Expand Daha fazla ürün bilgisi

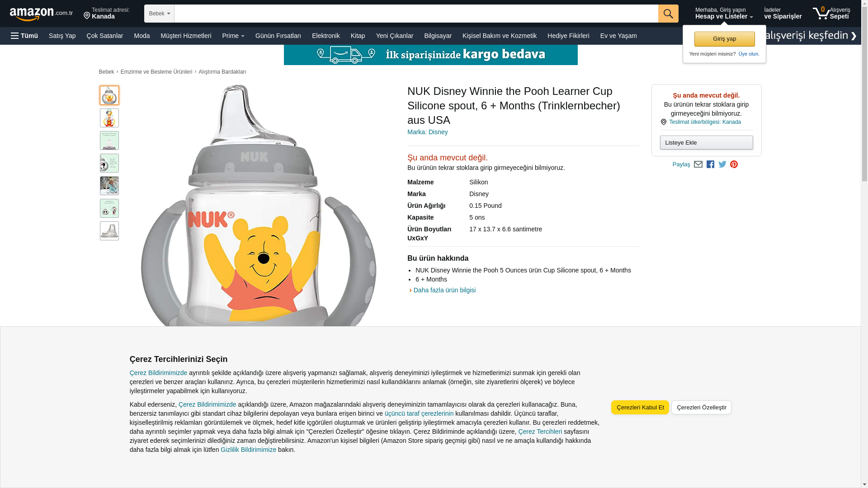coord(444,290)
